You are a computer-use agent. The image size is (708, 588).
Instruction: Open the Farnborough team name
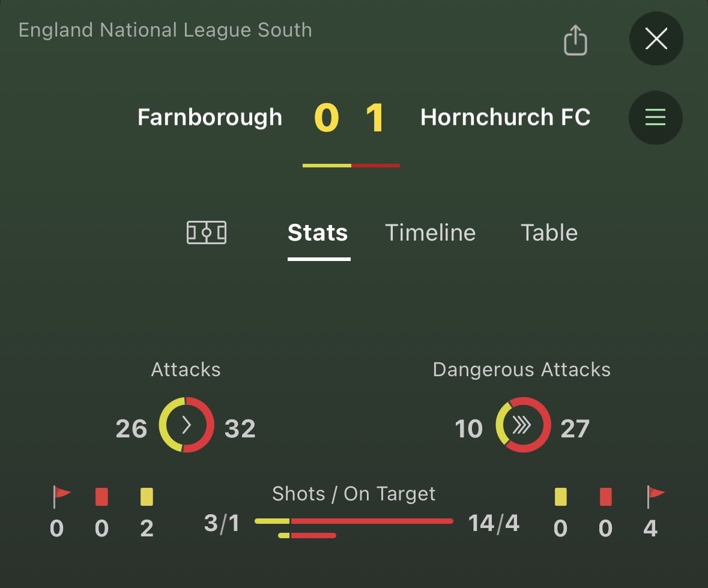[x=210, y=117]
